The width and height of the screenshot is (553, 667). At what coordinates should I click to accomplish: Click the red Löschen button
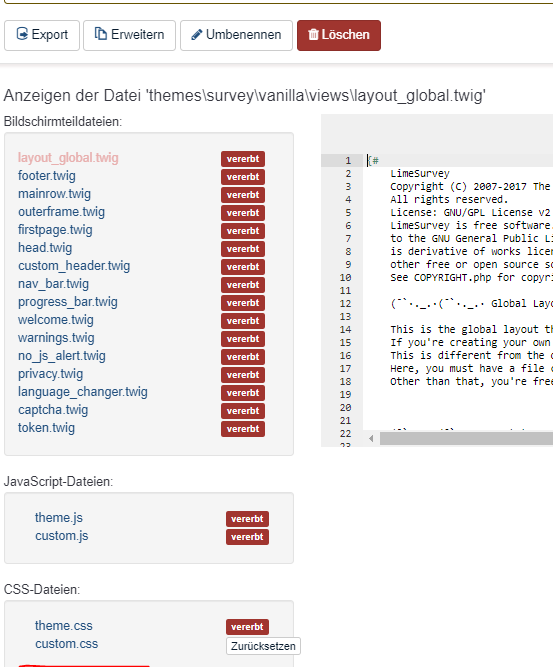(339, 35)
